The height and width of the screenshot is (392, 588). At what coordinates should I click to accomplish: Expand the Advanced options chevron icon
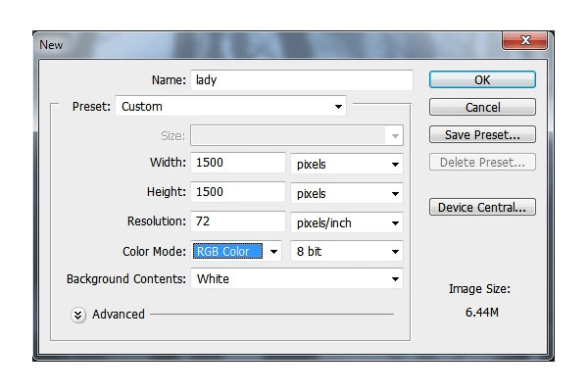(78, 316)
